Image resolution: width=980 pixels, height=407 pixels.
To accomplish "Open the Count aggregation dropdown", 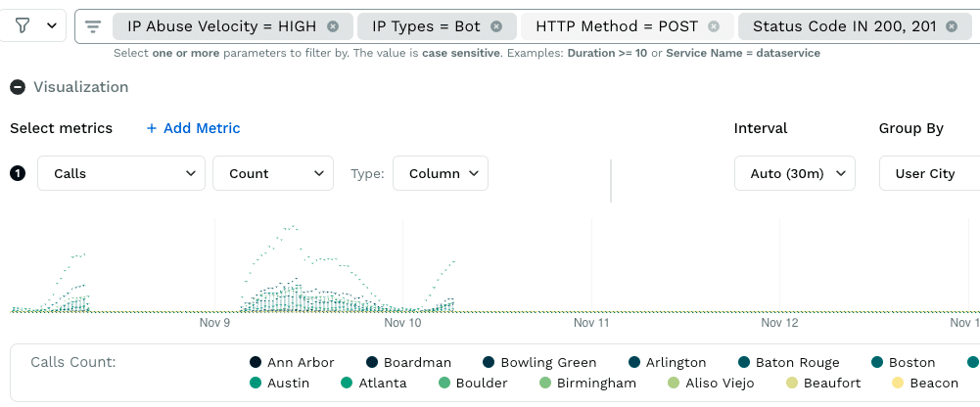I will (272, 174).
